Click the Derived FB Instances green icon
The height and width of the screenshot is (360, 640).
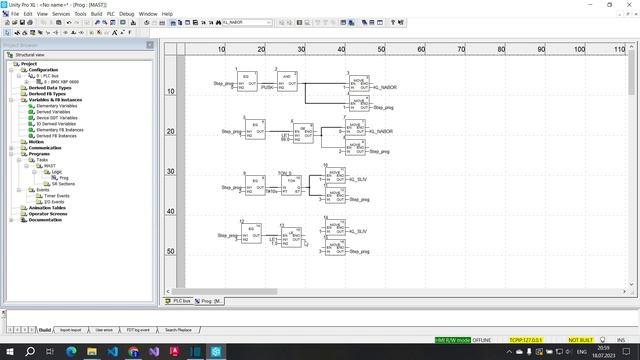pos(31,136)
